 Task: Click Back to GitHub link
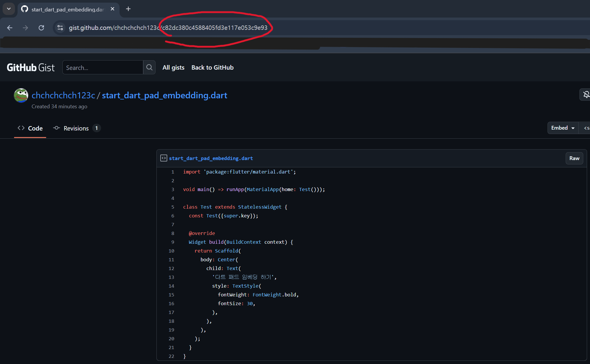coord(212,68)
